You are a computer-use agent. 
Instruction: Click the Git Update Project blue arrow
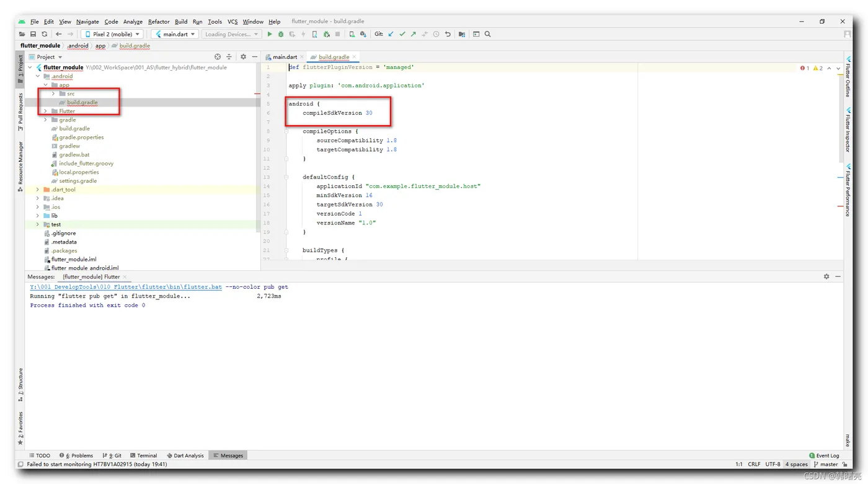391,34
